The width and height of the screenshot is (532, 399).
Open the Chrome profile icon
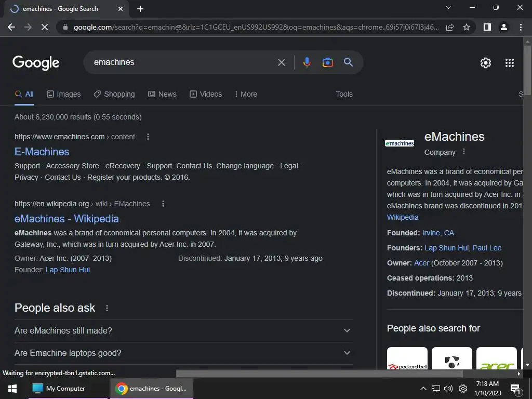point(504,27)
